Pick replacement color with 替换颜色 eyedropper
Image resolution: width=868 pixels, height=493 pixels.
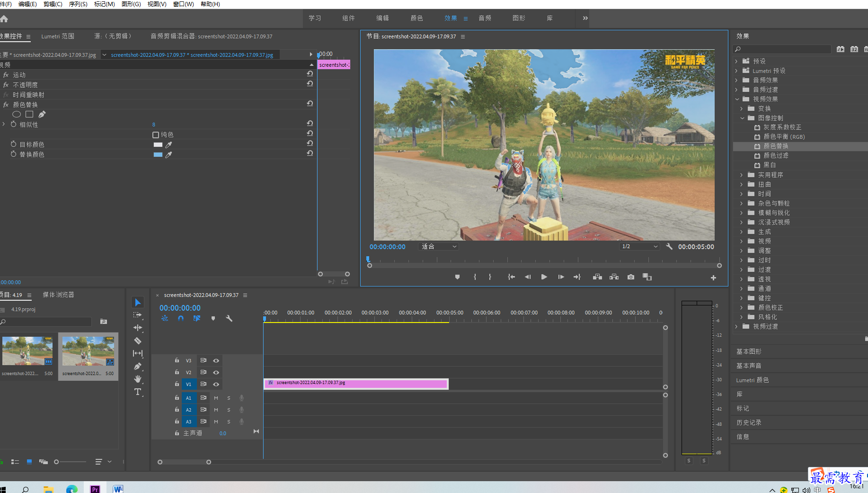[168, 154]
